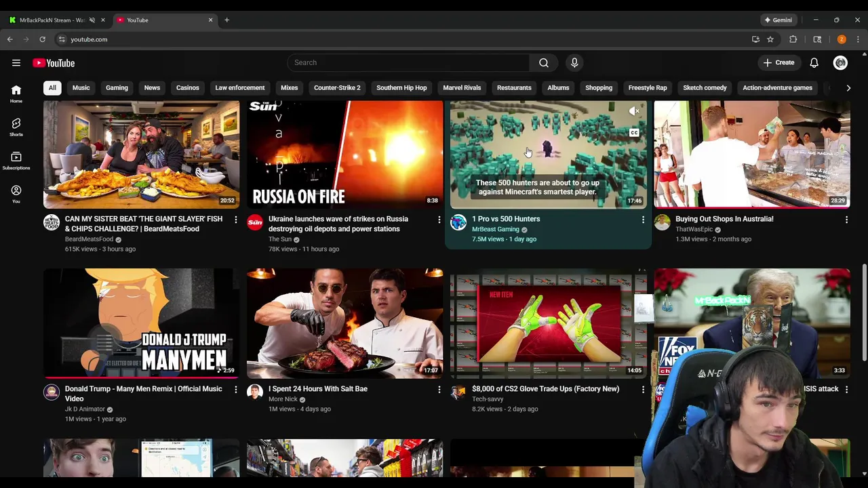The image size is (868, 488).
Task: Unmute the 1 Pro vs 500 Hunters preview
Action: click(x=634, y=111)
